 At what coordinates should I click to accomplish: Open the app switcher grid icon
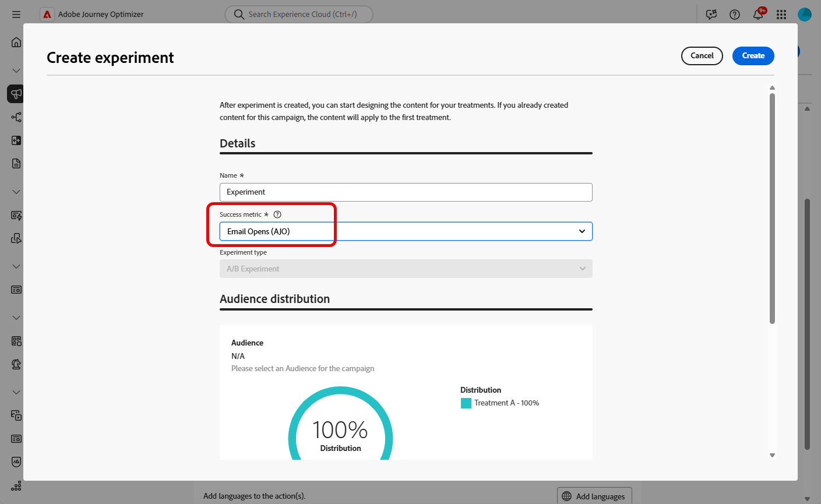781,15
